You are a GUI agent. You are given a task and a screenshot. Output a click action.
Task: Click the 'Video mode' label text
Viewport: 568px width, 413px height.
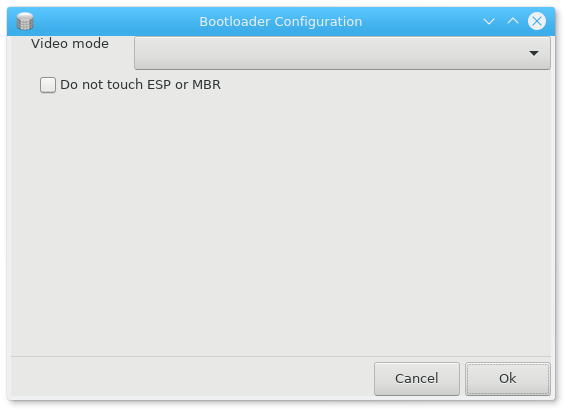click(x=70, y=44)
